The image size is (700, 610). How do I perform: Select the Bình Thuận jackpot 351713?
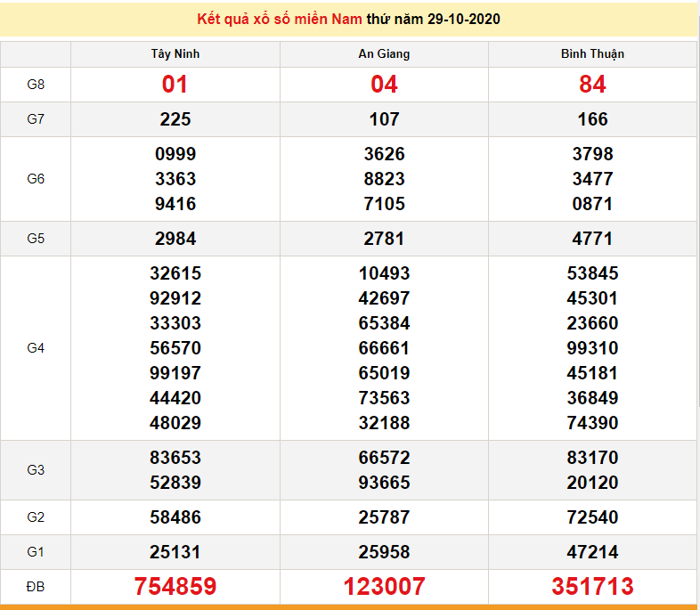(x=592, y=586)
